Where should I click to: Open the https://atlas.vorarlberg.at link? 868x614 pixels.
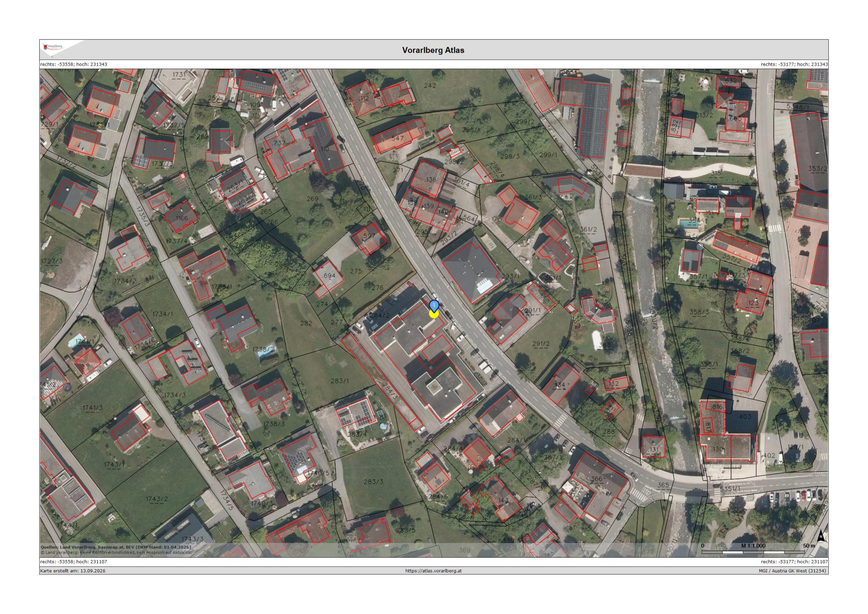[433, 571]
